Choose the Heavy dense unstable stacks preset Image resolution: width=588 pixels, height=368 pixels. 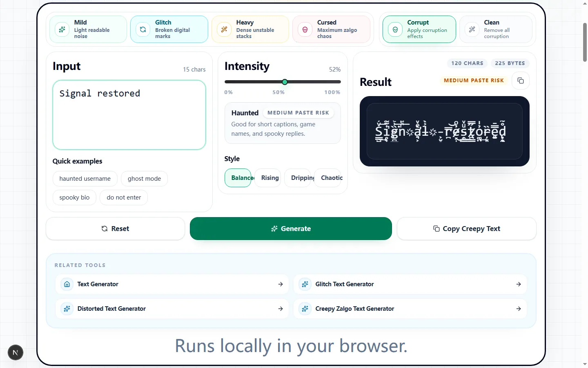pos(250,29)
